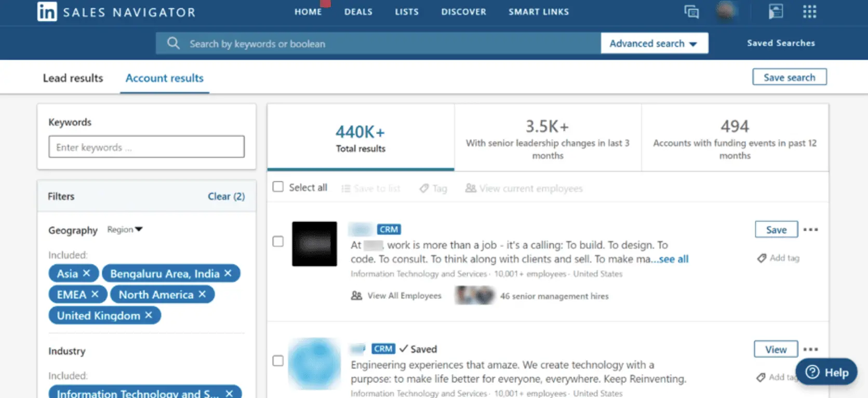This screenshot has height=398, width=868.
Task: Check the second account result checkbox
Action: 278,361
